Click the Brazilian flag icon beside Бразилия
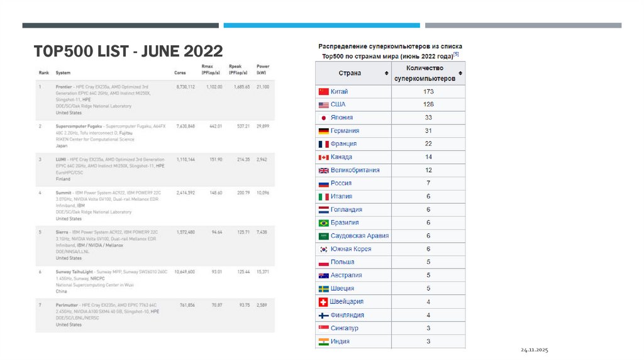The height and width of the screenshot is (361, 644). point(324,223)
